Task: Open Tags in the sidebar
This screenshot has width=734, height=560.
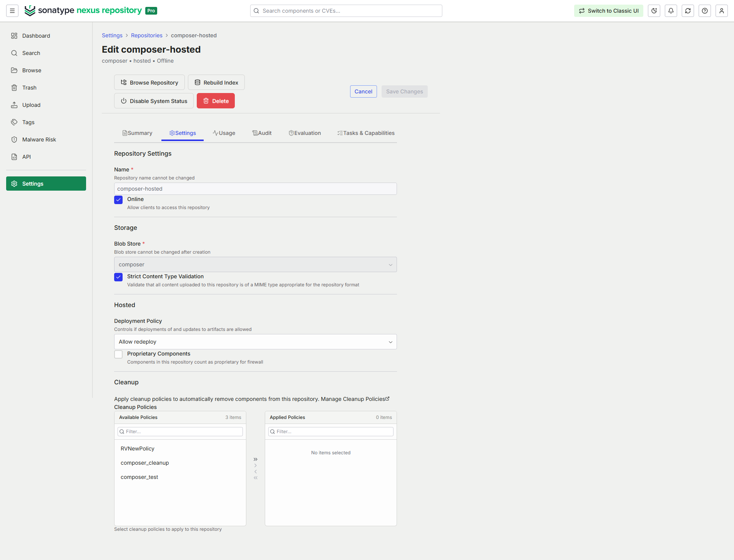Action: click(46, 122)
